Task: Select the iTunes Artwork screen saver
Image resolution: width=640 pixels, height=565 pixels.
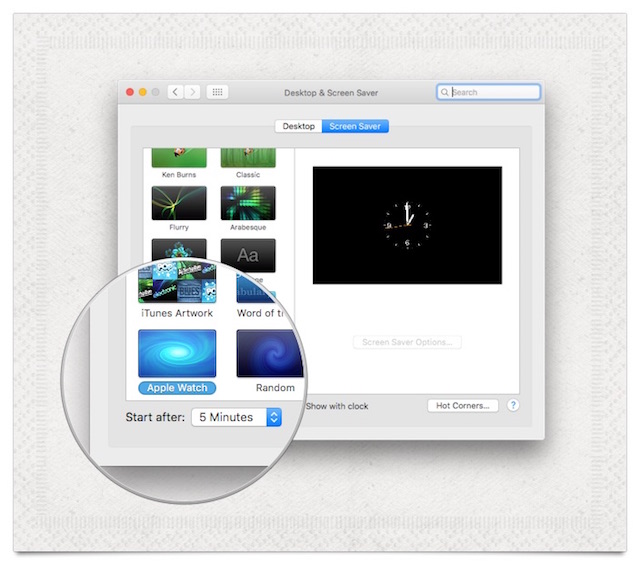Action: pyautogui.click(x=177, y=284)
